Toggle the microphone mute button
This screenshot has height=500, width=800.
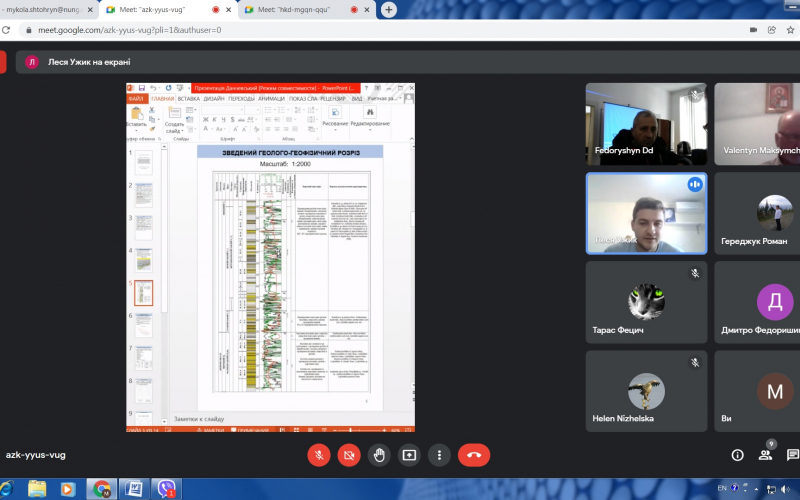coord(319,455)
